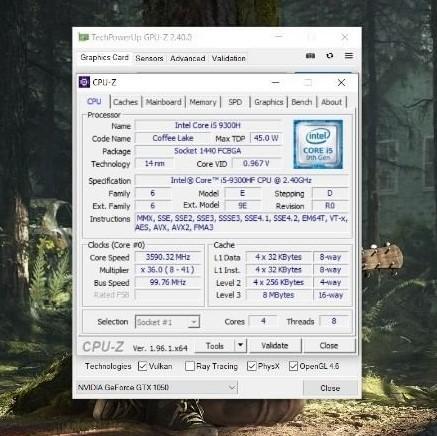Screen dimensions: 437x436
Task: Click the Intel Core i5 logo badge
Action: 318,144
